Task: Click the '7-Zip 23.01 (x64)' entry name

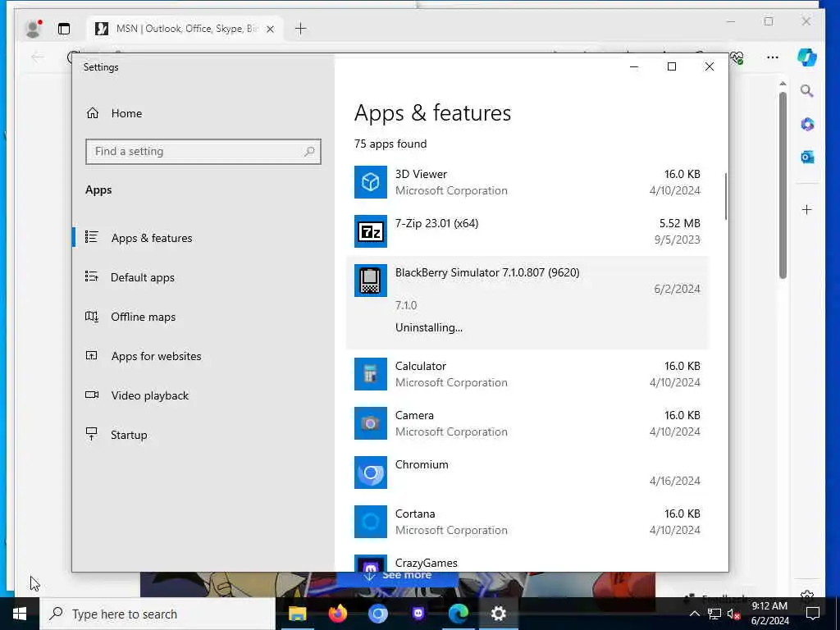Action: tap(436, 223)
